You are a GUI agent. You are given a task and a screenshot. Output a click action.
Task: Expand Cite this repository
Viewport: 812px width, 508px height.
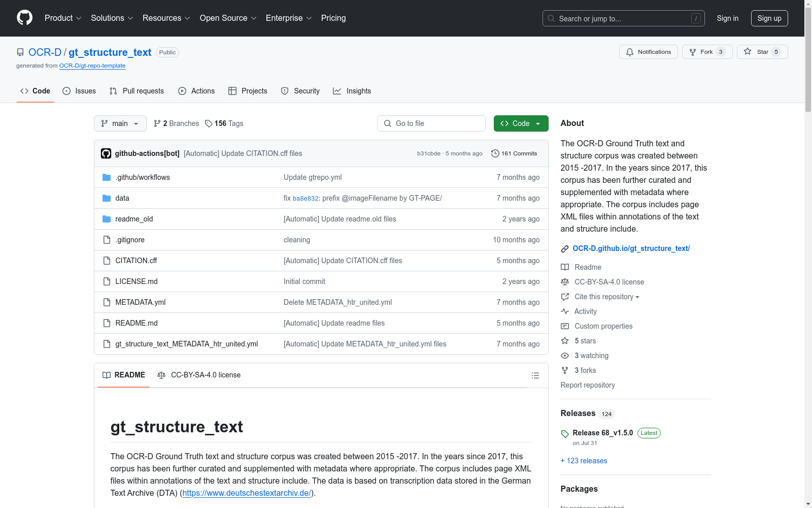coord(600,297)
